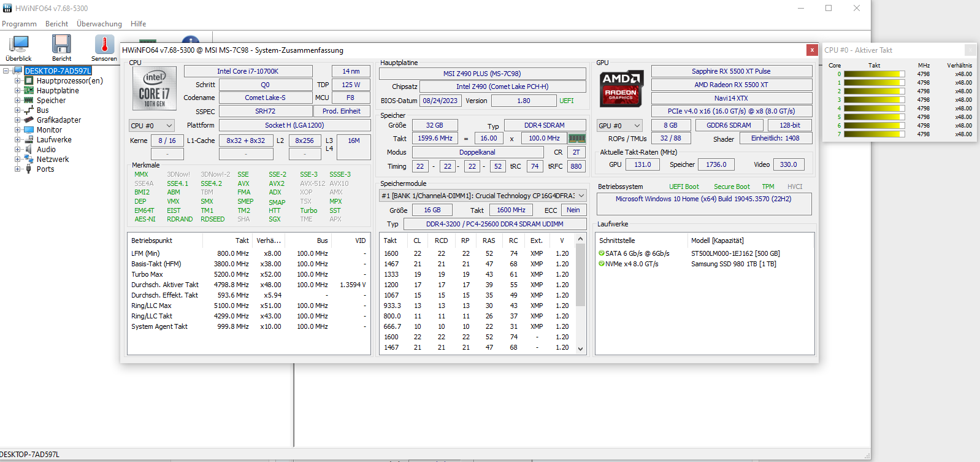
Task: Click the Audio speaker tree icon
Action: 29,149
